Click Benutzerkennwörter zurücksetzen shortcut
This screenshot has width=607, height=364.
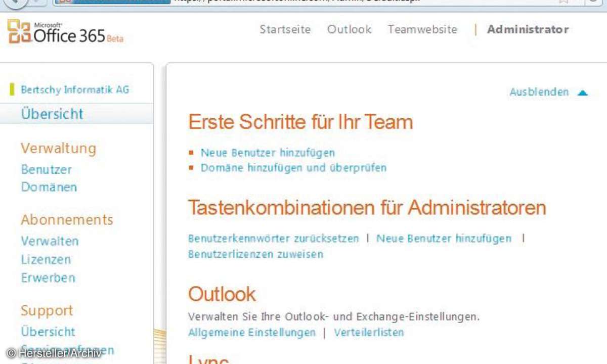click(x=273, y=238)
